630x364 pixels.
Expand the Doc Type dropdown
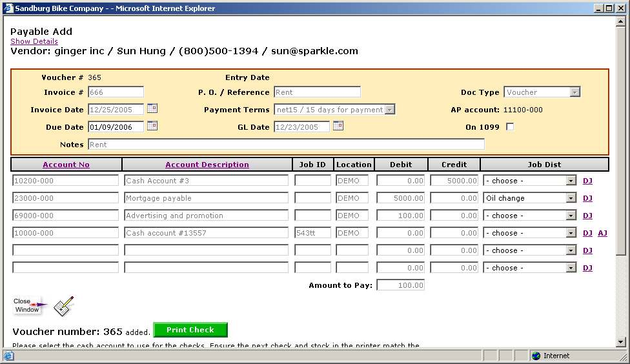[574, 92]
